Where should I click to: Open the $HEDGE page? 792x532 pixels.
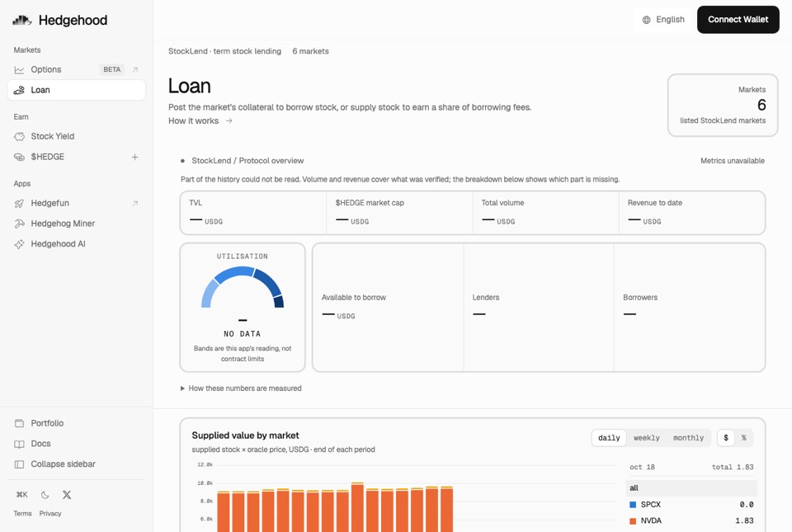coord(48,157)
